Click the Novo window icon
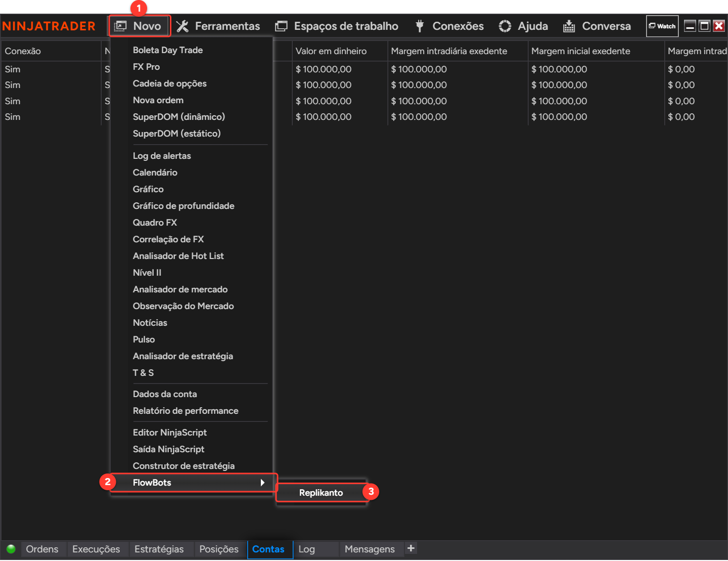The height and width of the screenshot is (561, 728). [x=120, y=26]
